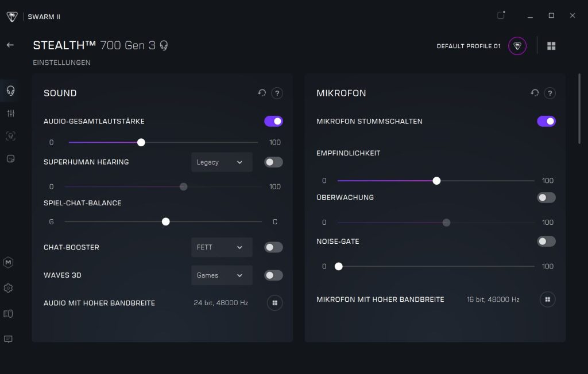
Task: Click the grid view icon near profile
Action: pos(551,46)
